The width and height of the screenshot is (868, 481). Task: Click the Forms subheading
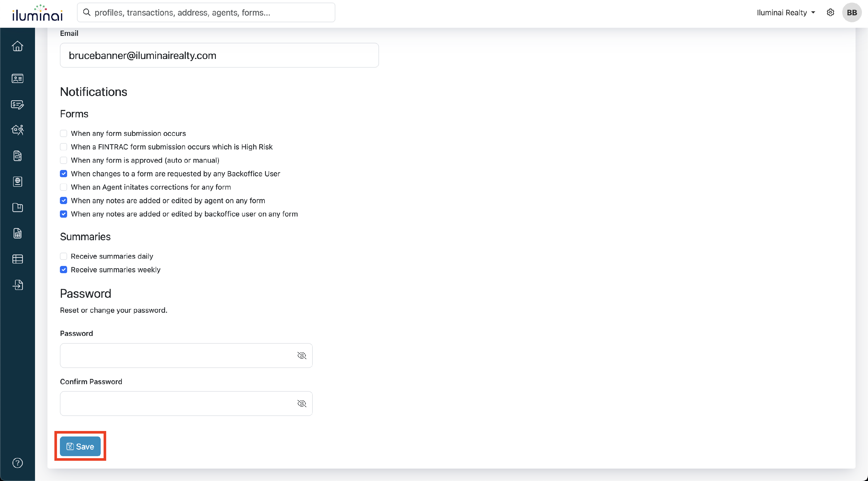(x=74, y=114)
